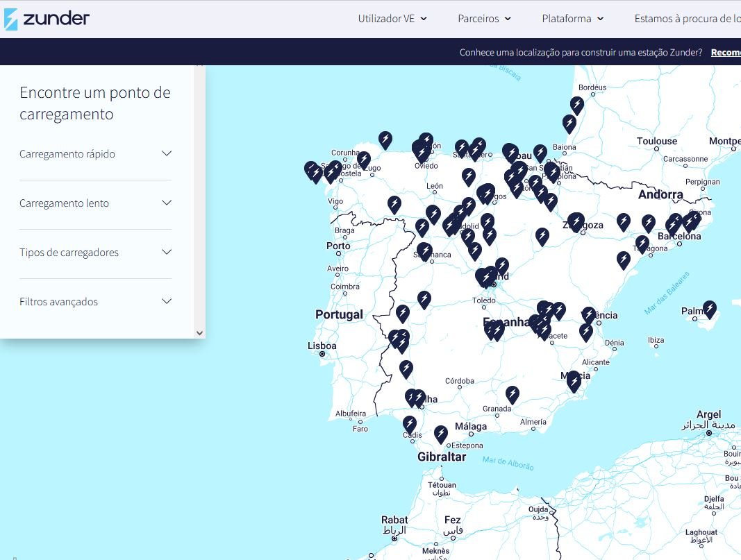Open the Utilizador VE menu
This screenshot has width=741, height=560.
pos(392,19)
